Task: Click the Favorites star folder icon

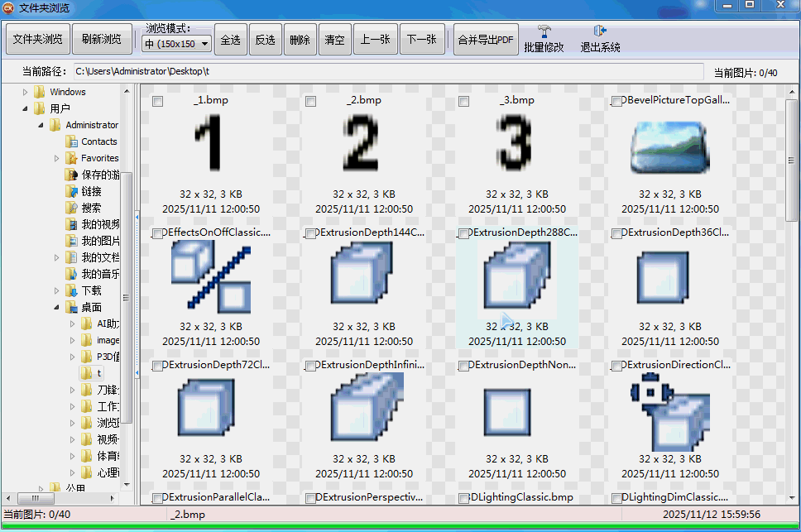Action: coord(71,158)
